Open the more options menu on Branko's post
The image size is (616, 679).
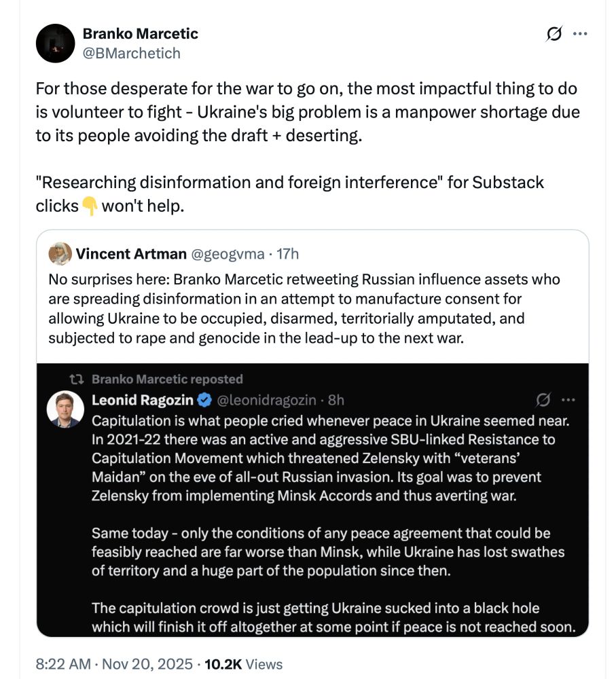coord(581,32)
